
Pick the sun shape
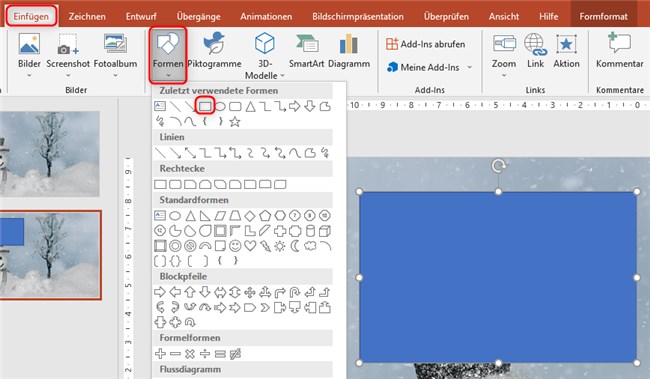280,246
